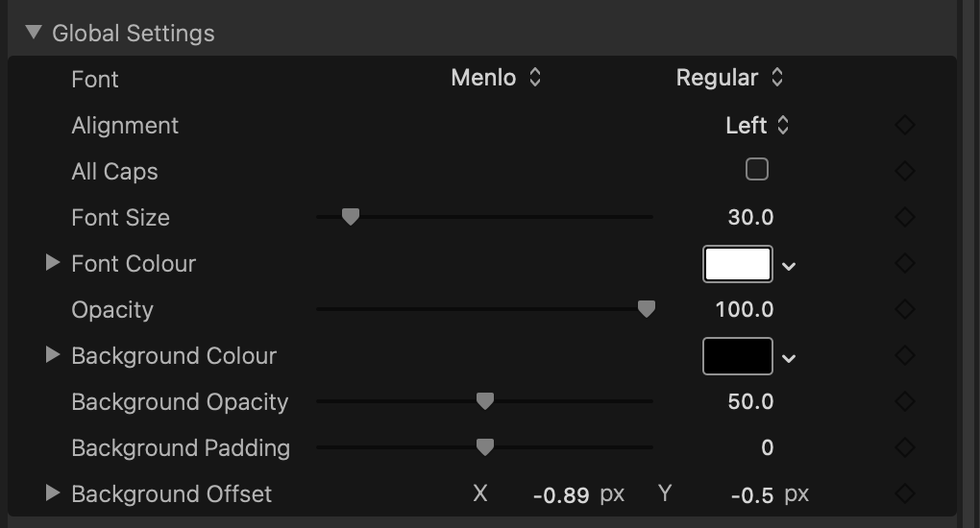
Task: Click the Background Opacity keyframe diamond
Action: [904, 402]
